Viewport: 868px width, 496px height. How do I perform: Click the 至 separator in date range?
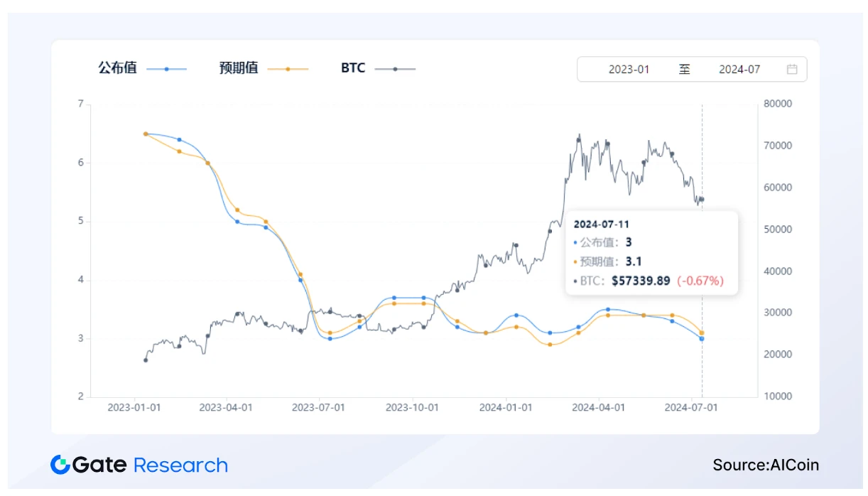[x=684, y=70]
